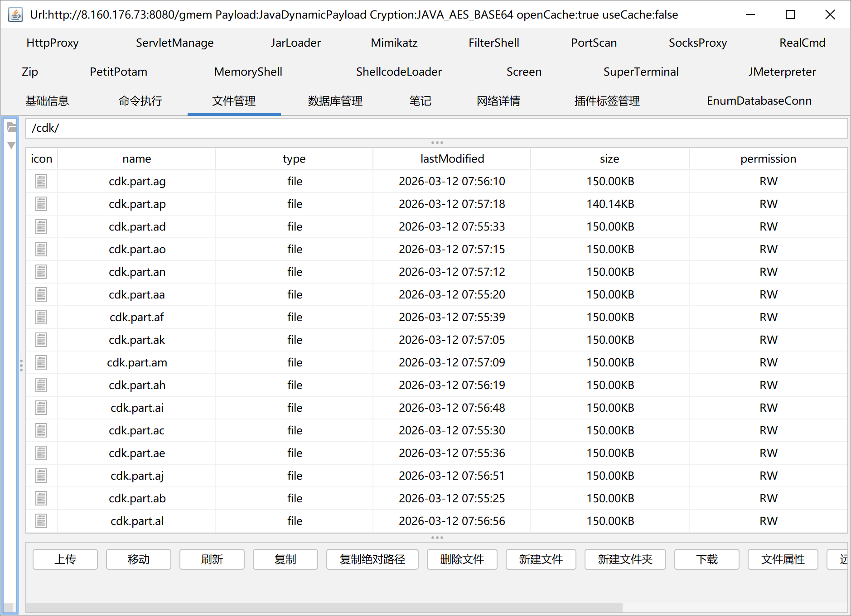
Task: Click the divider handle above the file table
Action: pyautogui.click(x=437, y=143)
